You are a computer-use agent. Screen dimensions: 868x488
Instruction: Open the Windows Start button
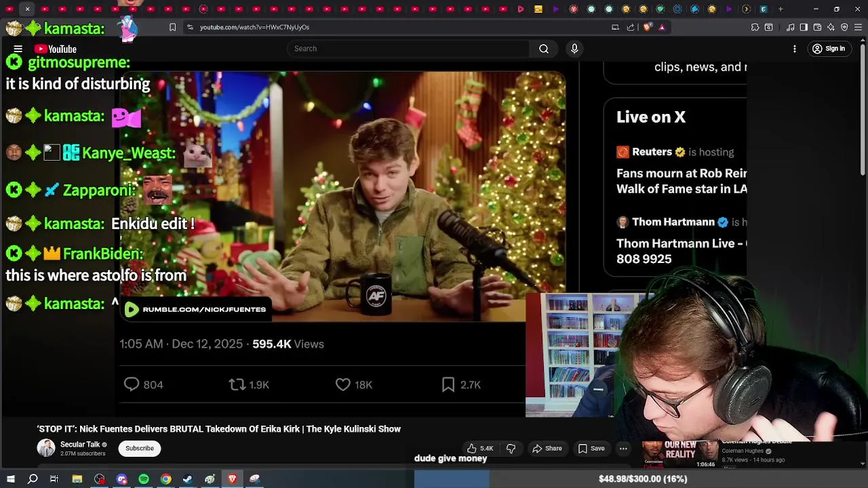pos(11,479)
